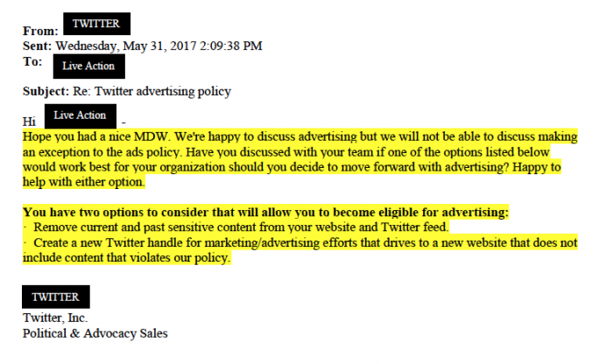The height and width of the screenshot is (364, 613).
Task: Click the Live Action box beside To
Action: point(88,66)
